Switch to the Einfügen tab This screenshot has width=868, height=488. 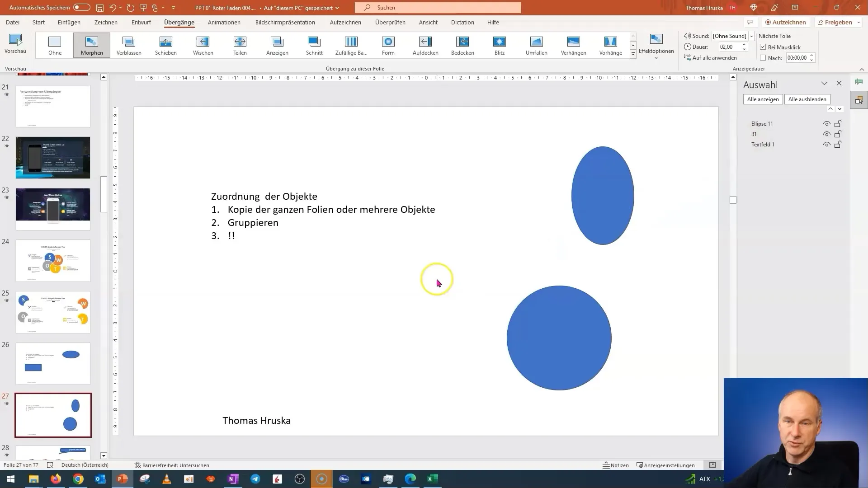coord(69,22)
